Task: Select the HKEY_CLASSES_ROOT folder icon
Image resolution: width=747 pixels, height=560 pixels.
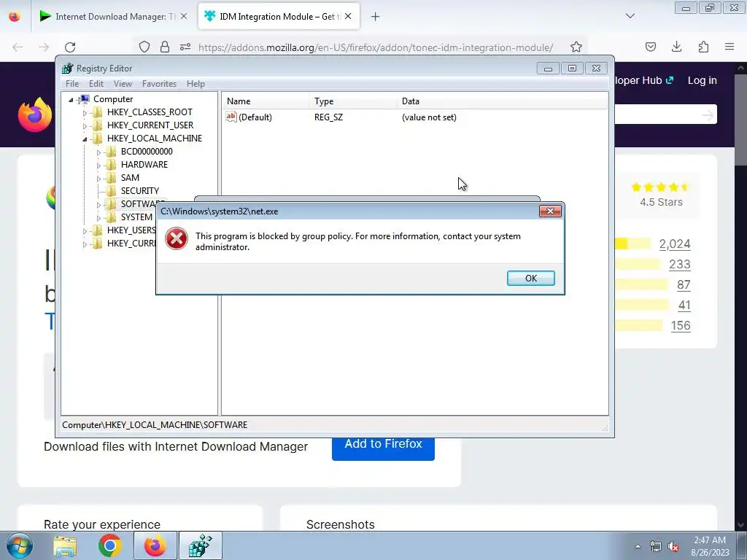Action: [97, 112]
